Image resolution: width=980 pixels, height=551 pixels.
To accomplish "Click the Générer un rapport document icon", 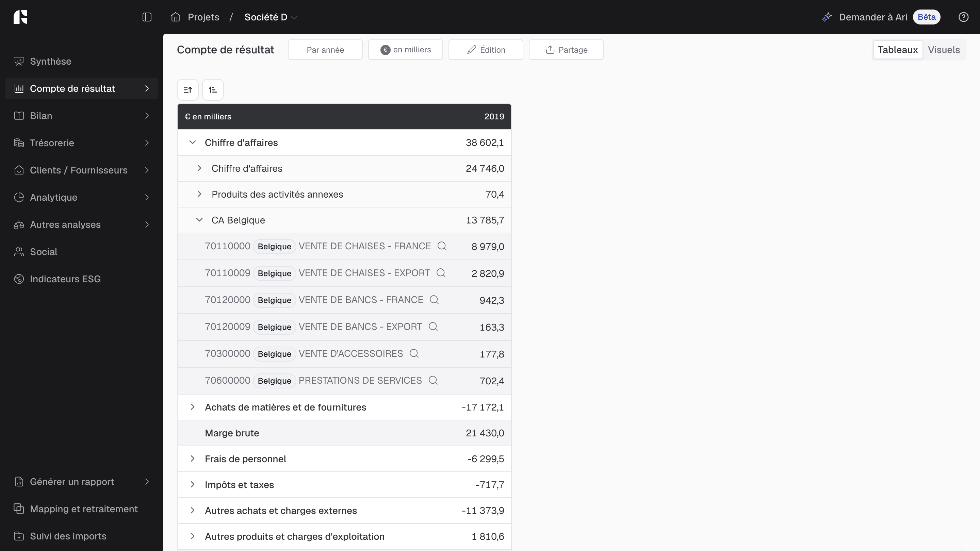I will (x=19, y=482).
